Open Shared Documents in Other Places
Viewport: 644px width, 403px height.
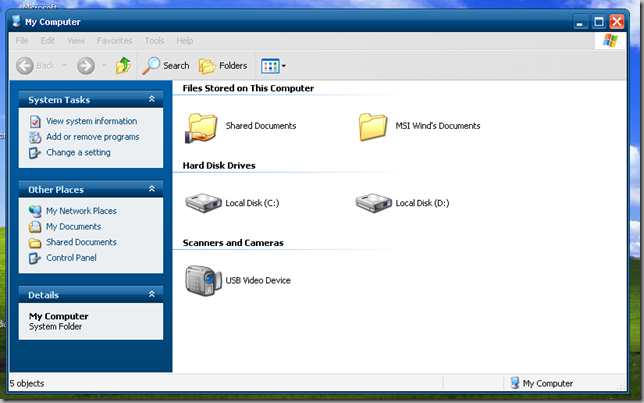81,242
